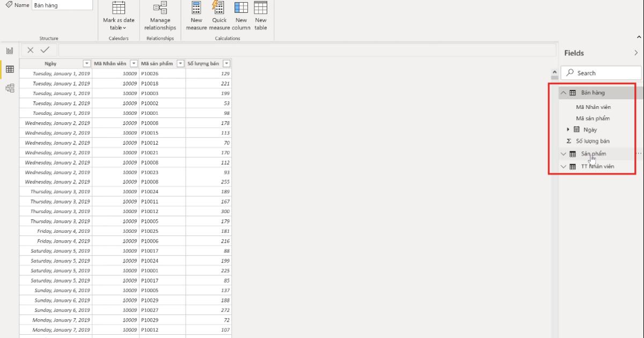This screenshot has width=644, height=338.
Task: Open more options for Sản phẩm table
Action: [639, 153]
